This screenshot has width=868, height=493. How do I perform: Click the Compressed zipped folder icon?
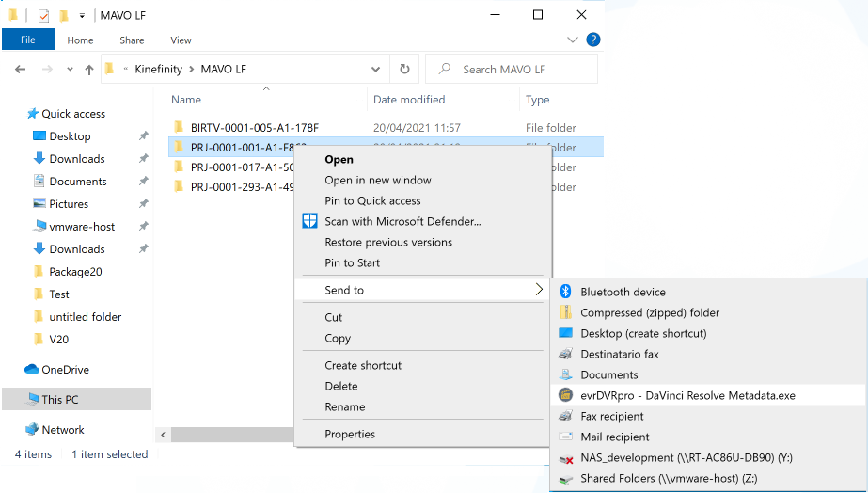pos(565,312)
